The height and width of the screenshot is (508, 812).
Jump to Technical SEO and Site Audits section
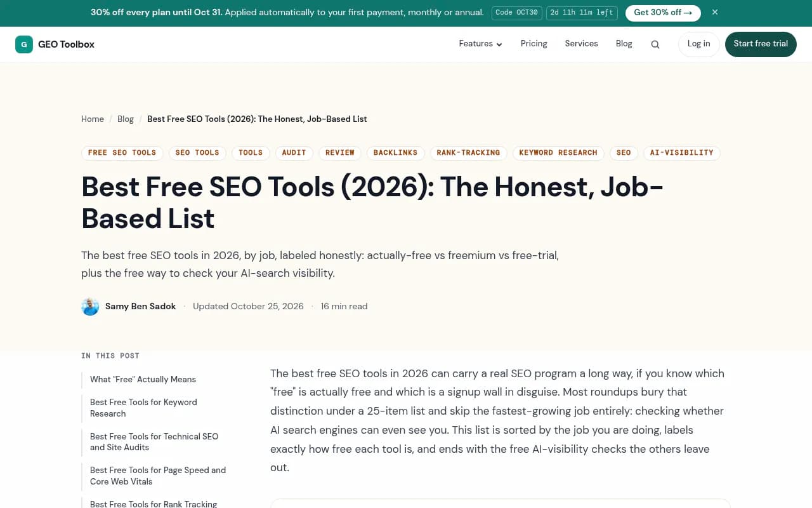154,442
